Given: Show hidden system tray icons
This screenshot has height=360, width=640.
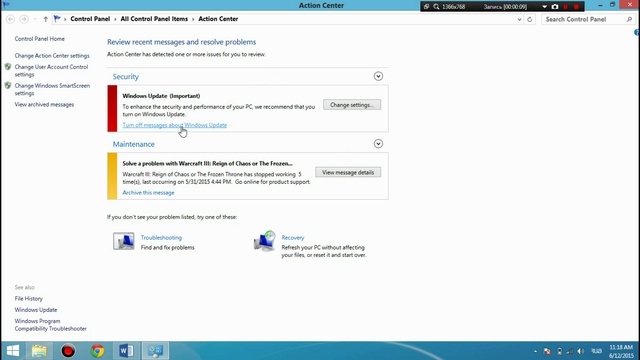Looking at the screenshot, I should click(535, 351).
